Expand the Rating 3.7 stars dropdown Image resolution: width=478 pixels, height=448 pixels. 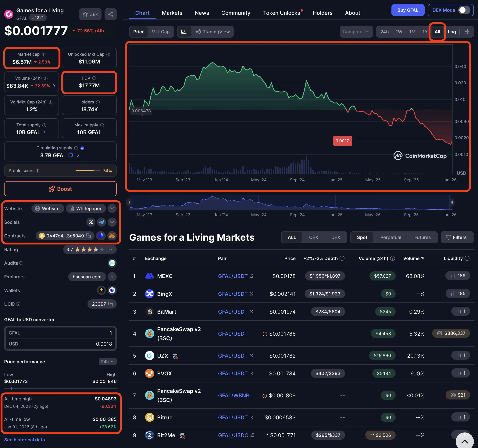111,250
